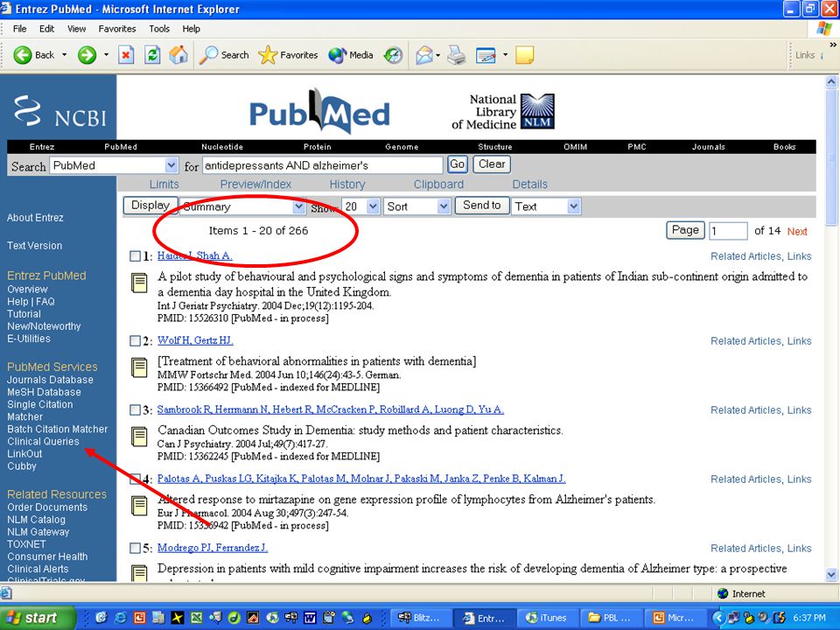Tick the checkbox for result 2 Wolf H
The width and height of the screenshot is (840, 630).
pos(135,340)
